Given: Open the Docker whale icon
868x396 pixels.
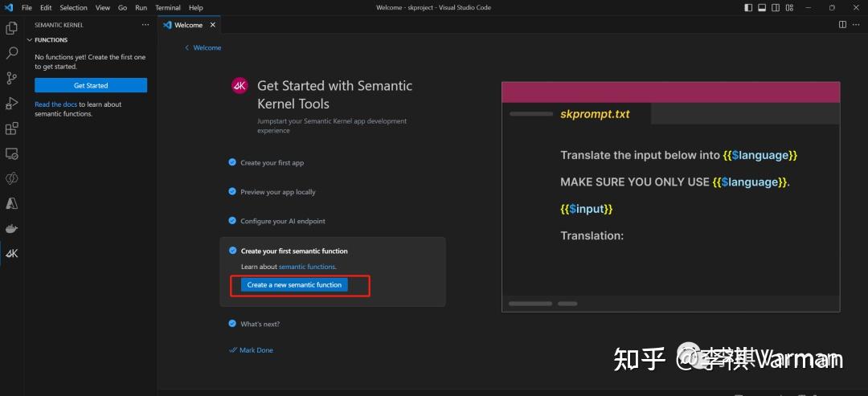Looking at the screenshot, I should coord(11,228).
